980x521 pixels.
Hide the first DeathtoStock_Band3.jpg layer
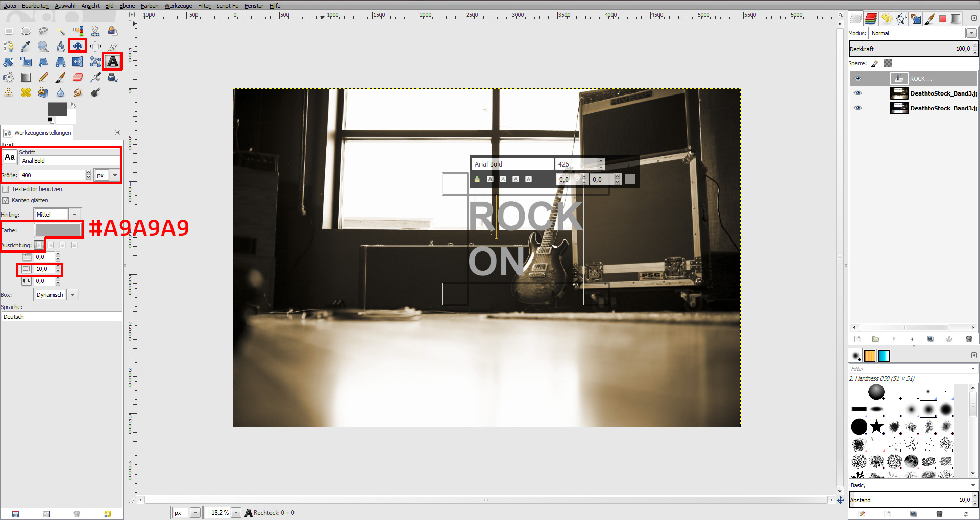tap(858, 93)
